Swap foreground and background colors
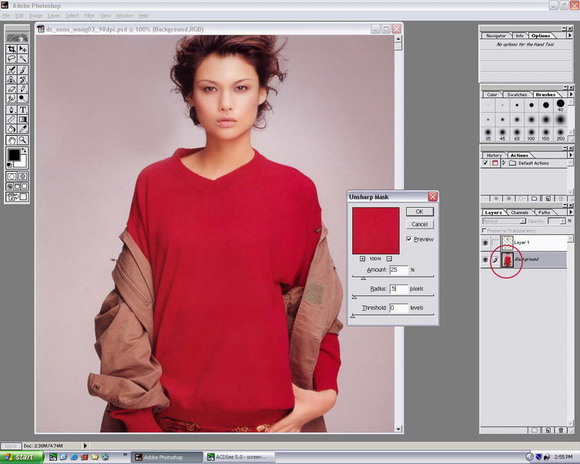 click(x=24, y=150)
